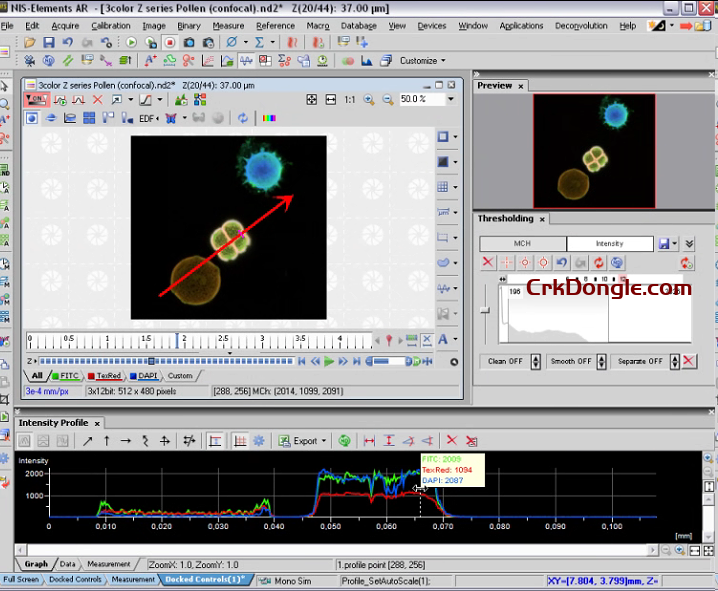Toggle Separate OFF in Thresholding panel
The width and height of the screenshot is (718, 591).
coord(640,361)
